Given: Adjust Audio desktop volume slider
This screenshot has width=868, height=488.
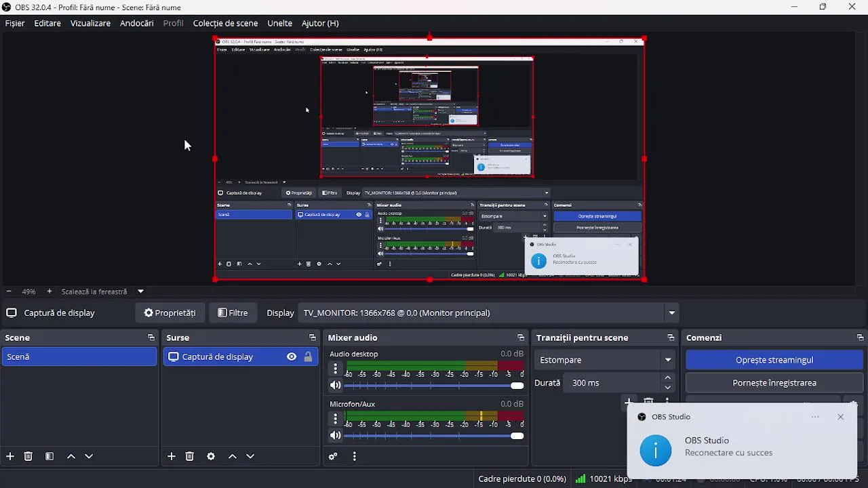Looking at the screenshot, I should pos(434,386).
